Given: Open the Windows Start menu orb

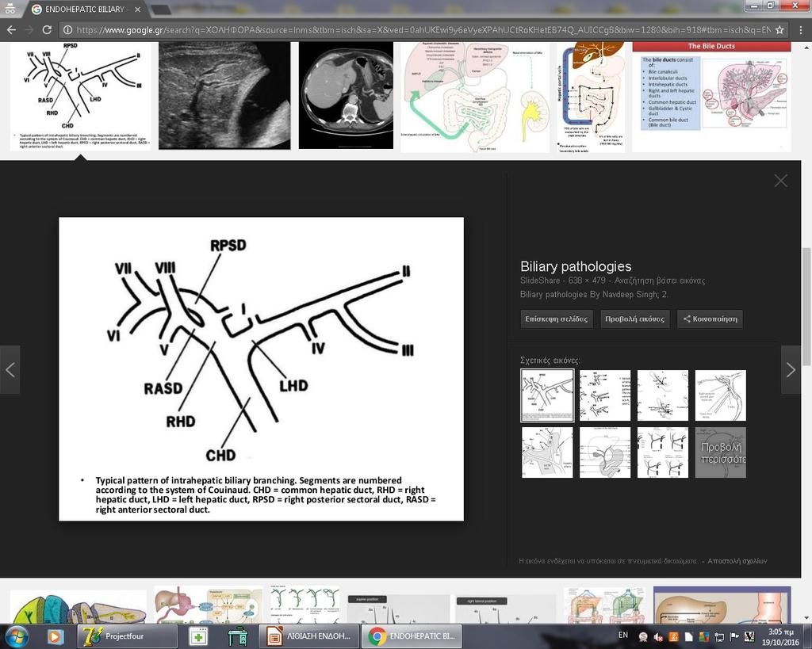Looking at the screenshot, I should pos(17,636).
